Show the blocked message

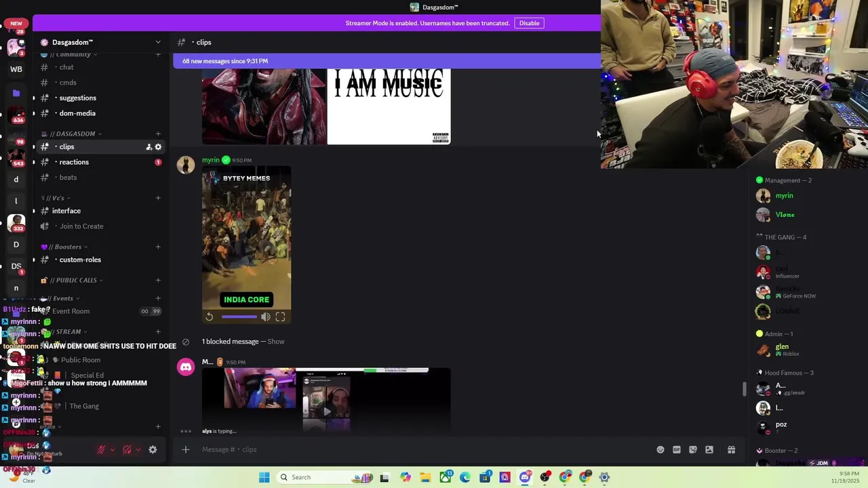[x=275, y=342]
